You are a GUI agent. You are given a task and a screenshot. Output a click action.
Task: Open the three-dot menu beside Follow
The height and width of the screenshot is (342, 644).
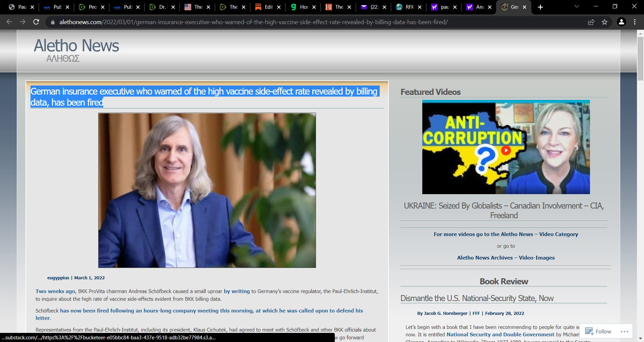point(624,331)
